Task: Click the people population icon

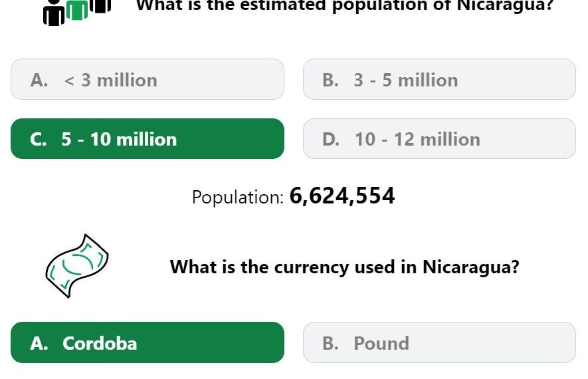Action: coord(77,13)
